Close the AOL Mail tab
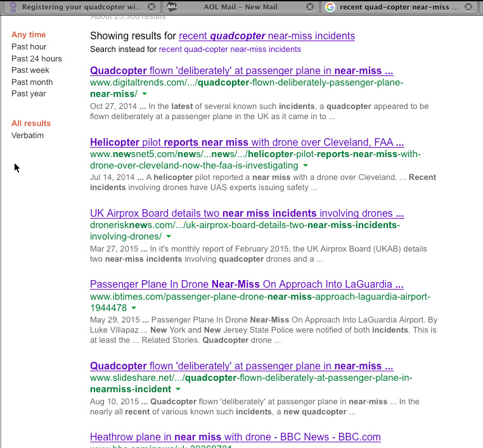 310,7
